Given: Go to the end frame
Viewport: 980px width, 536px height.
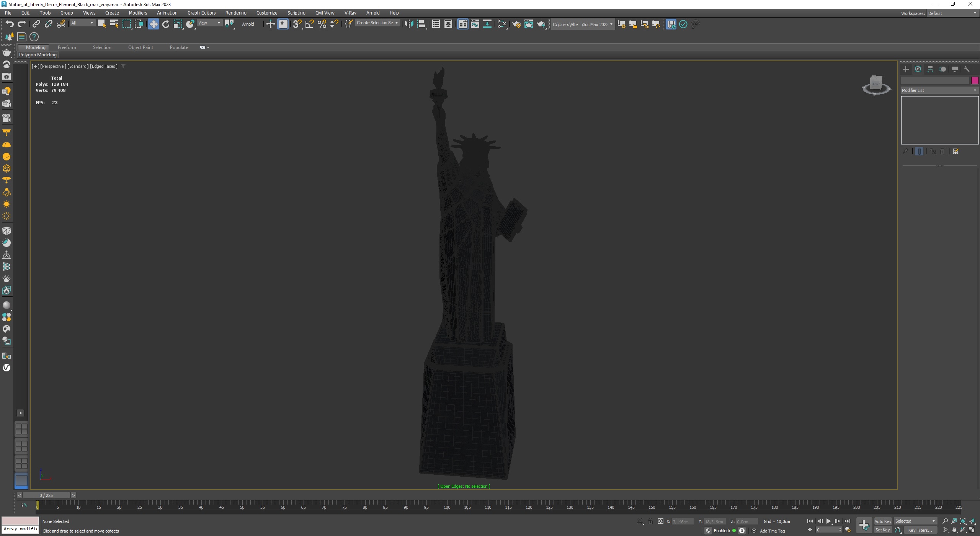Looking at the screenshot, I should click(848, 521).
